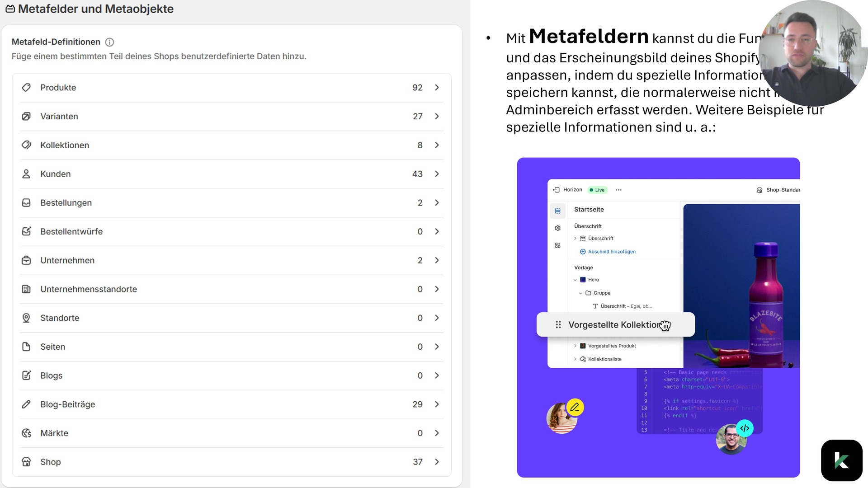Click the Shop storefront icon

point(26,462)
